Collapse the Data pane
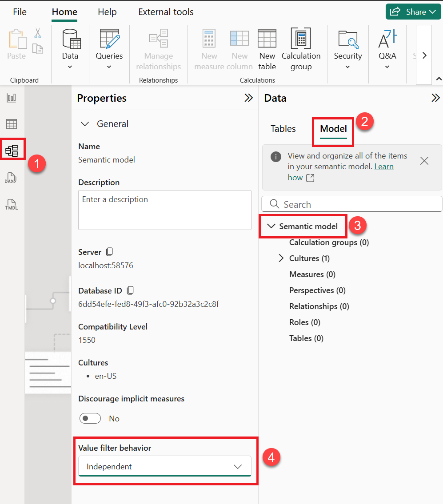The image size is (443, 504). (x=435, y=98)
